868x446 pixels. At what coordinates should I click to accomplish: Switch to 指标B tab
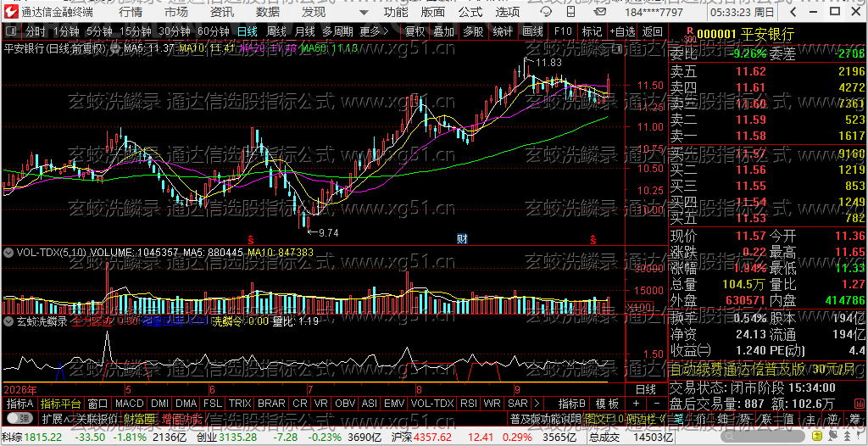point(572,404)
